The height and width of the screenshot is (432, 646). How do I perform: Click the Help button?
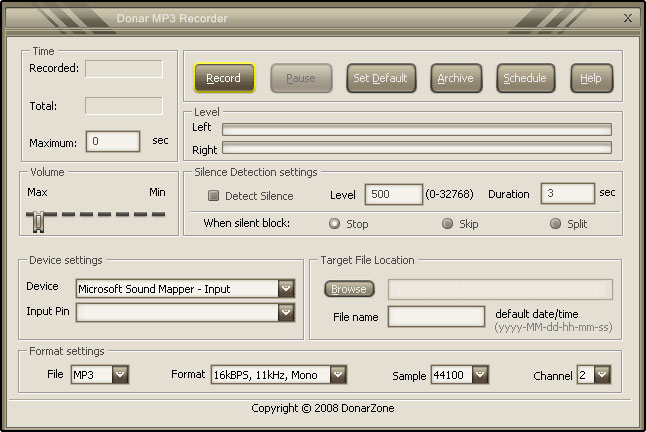click(x=591, y=78)
